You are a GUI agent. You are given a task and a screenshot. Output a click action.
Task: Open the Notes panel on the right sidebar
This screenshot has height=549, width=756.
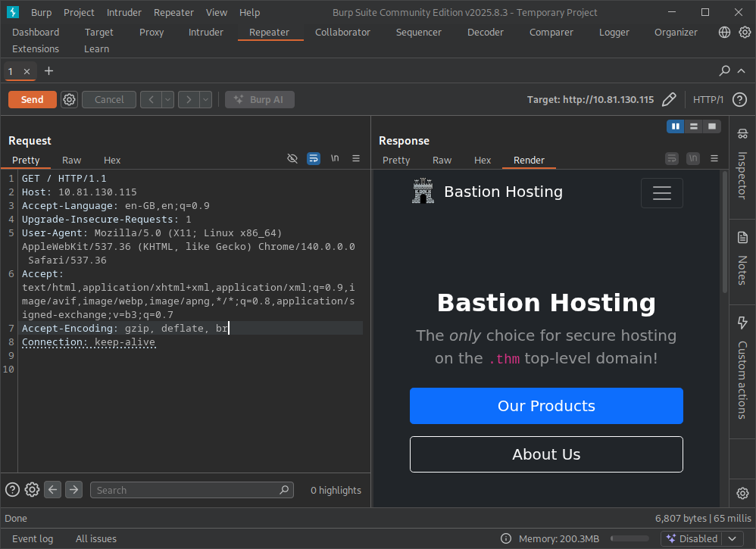(742, 257)
